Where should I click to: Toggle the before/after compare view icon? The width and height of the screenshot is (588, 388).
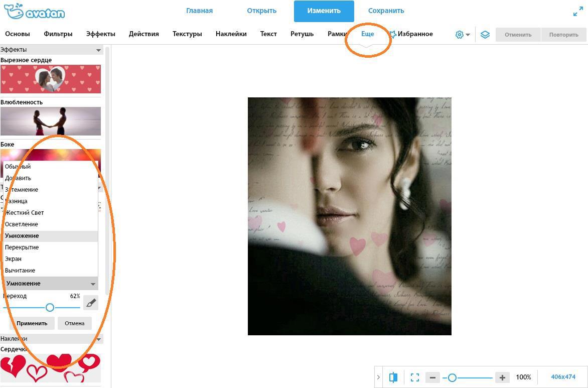(x=393, y=377)
